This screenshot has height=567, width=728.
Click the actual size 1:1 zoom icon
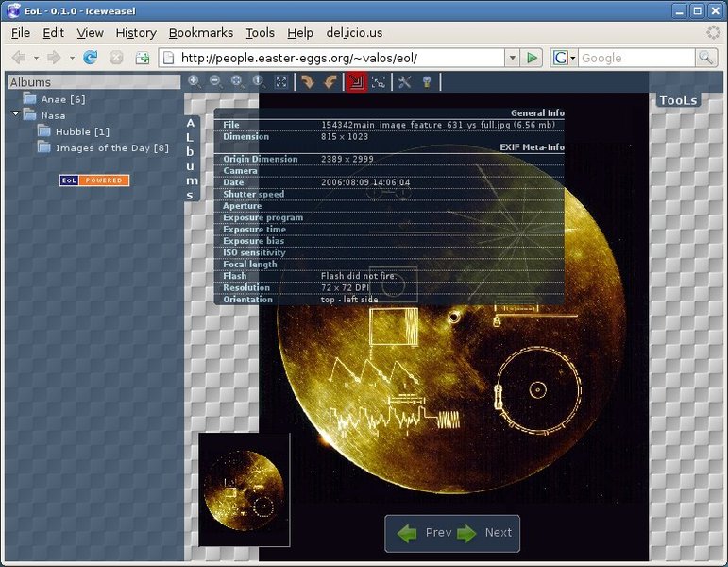[259, 82]
